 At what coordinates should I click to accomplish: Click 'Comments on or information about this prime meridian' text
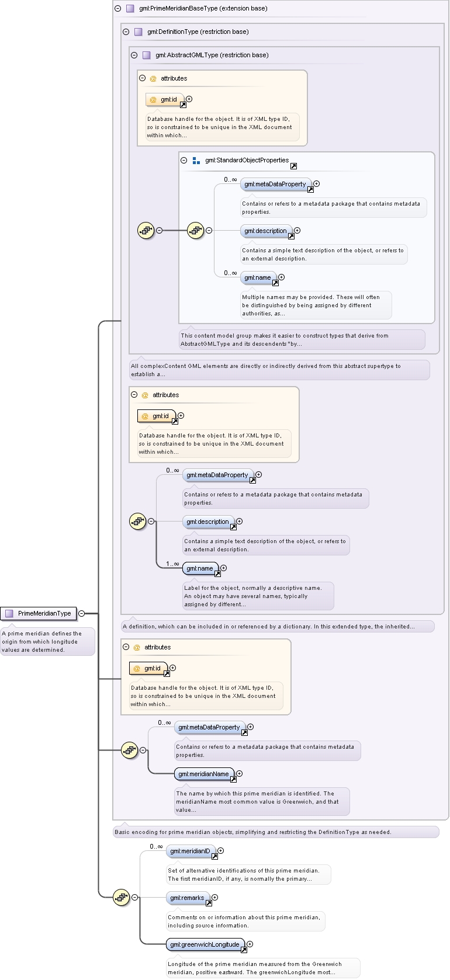click(x=245, y=921)
